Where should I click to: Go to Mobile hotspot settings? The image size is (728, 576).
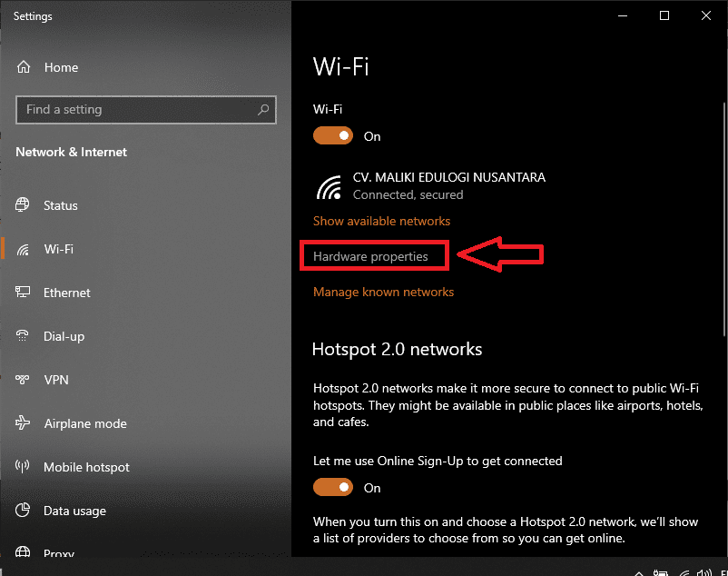coord(86,467)
